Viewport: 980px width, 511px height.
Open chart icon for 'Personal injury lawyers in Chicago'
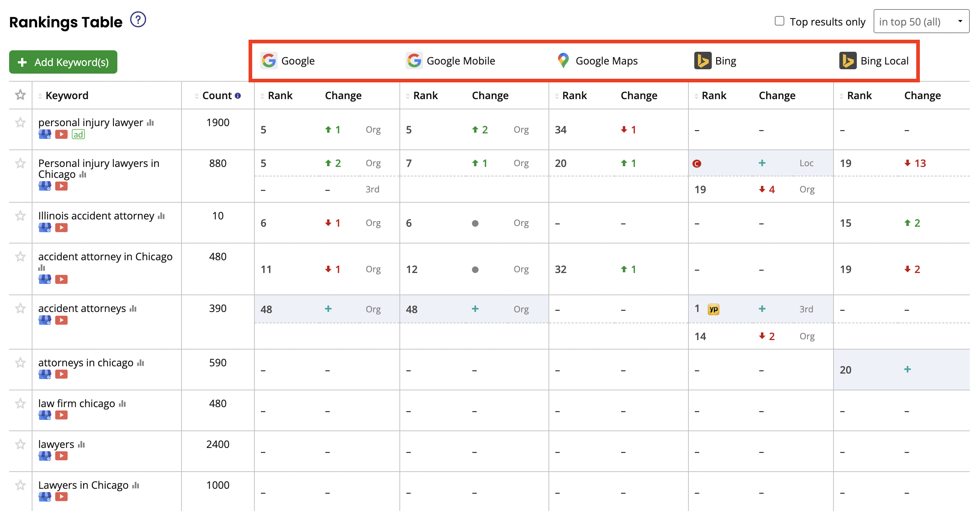83,175
